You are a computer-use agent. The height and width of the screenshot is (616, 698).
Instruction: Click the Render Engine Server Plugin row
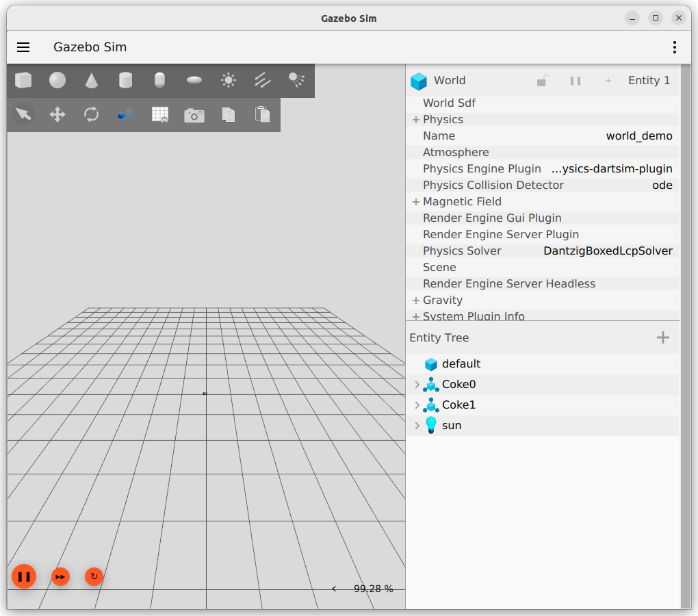click(x=543, y=235)
